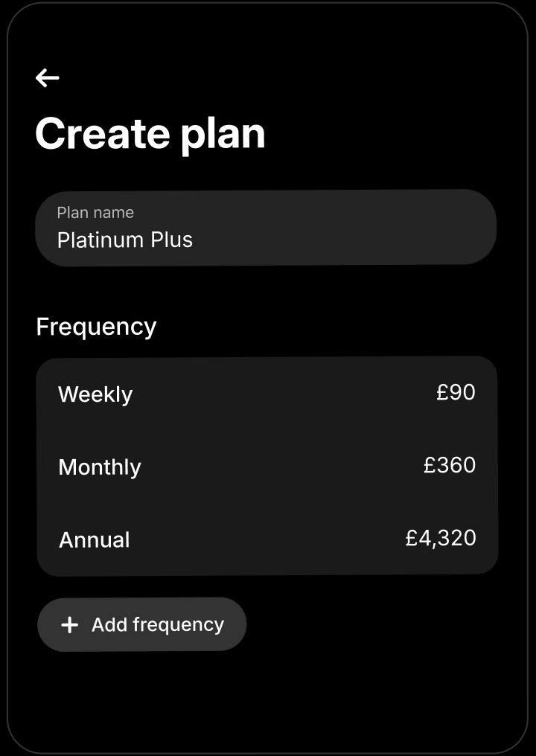Click the word 'name' in field label
The width and height of the screenshot is (536, 756).
pos(114,213)
